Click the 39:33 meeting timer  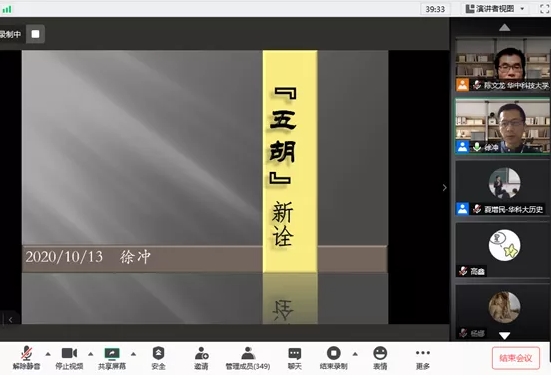(x=435, y=9)
